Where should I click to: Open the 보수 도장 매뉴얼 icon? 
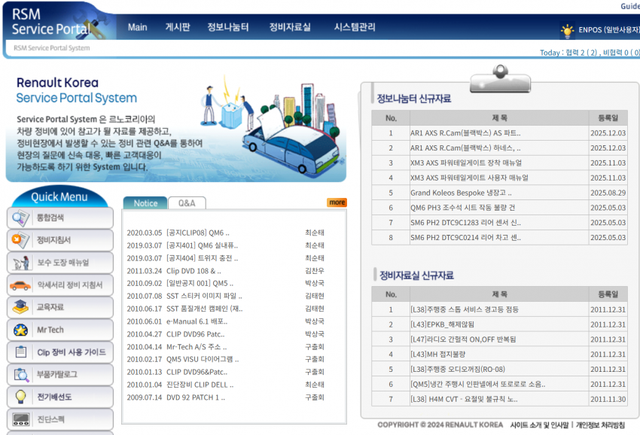pos(20,262)
